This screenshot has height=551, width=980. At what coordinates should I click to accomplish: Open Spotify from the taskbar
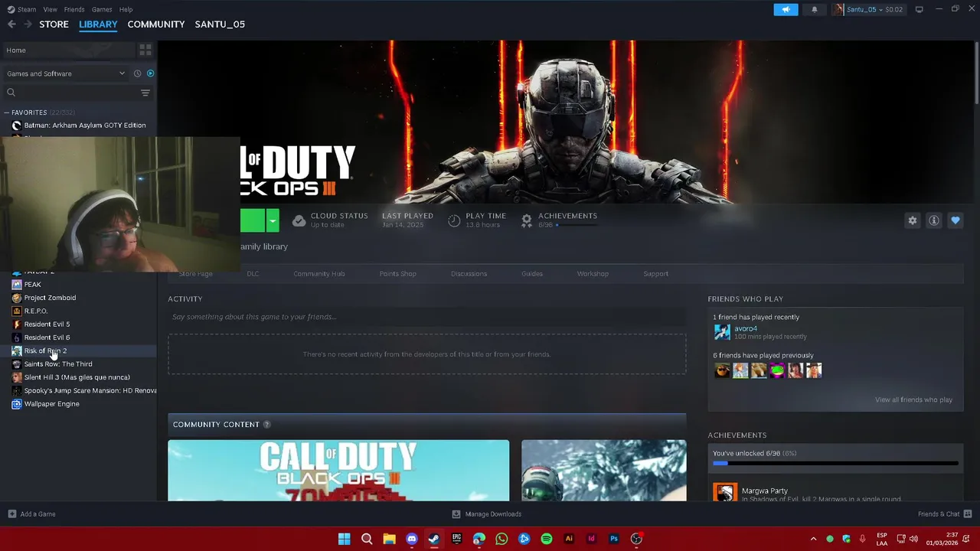tap(546, 539)
